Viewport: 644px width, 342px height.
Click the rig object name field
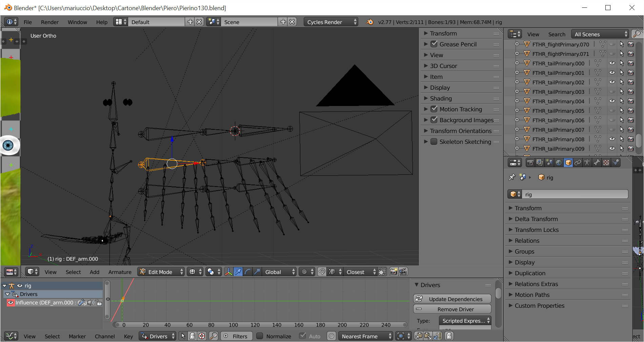point(575,194)
